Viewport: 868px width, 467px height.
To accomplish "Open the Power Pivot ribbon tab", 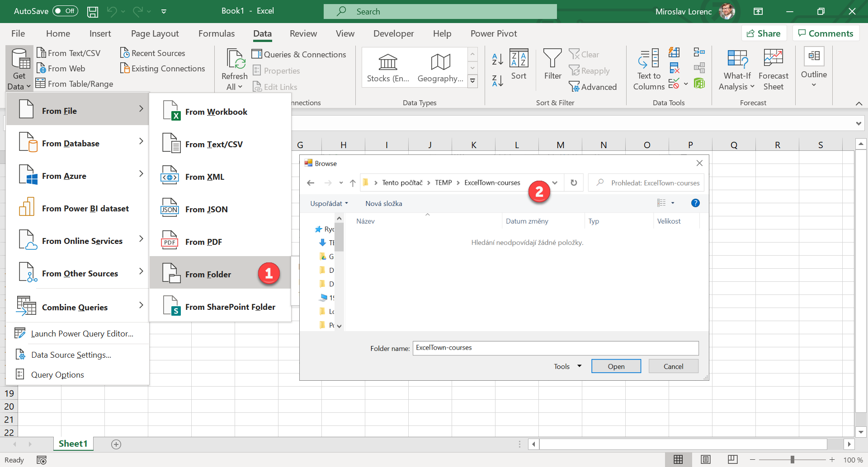I will click(494, 33).
